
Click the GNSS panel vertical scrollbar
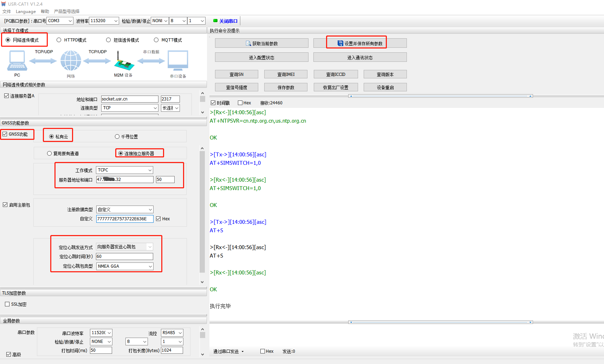(202, 211)
